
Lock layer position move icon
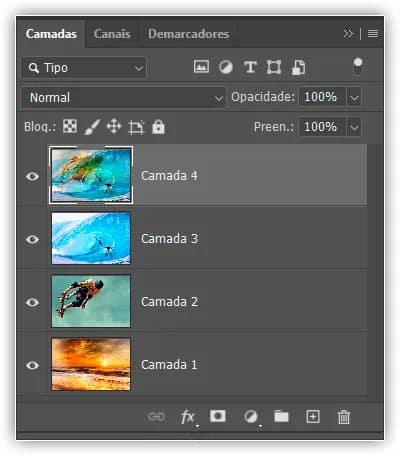tap(114, 127)
